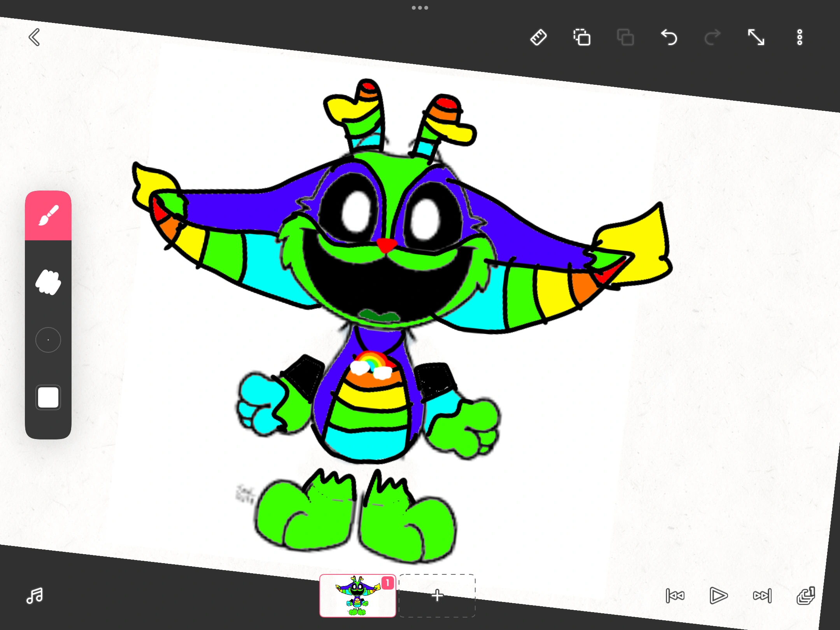The image size is (840, 630).
Task: Open the Layers panel
Action: click(x=807, y=596)
